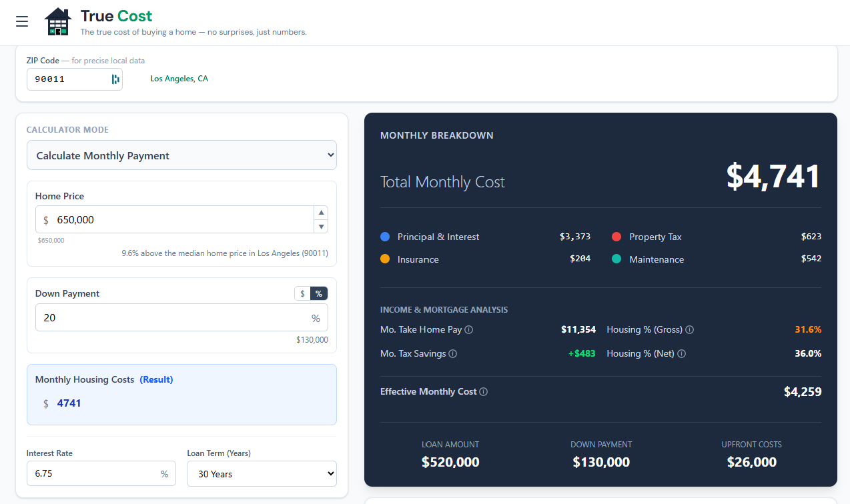This screenshot has height=504, width=850.
Task: Increase home price with the up arrow
Action: tap(322, 213)
